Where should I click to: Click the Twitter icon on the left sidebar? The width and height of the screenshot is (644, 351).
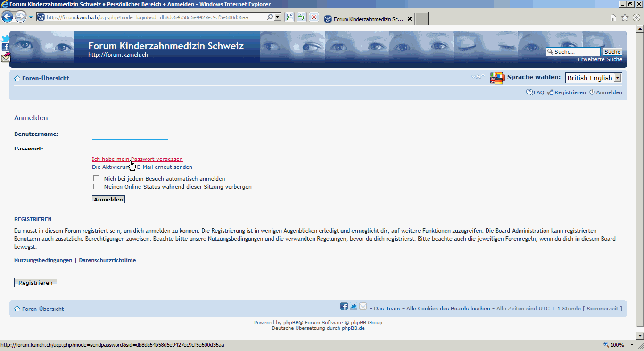pyautogui.click(x=5, y=39)
